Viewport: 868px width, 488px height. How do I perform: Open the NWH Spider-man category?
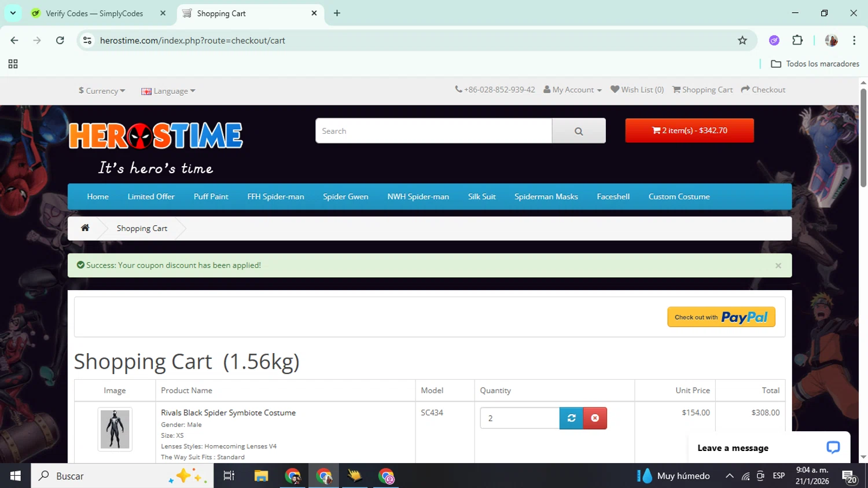pos(418,197)
